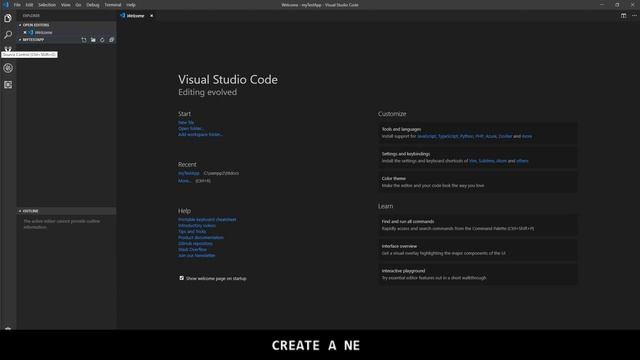Open Tips and Tricks link
This screenshot has width=640, height=360.
click(192, 231)
